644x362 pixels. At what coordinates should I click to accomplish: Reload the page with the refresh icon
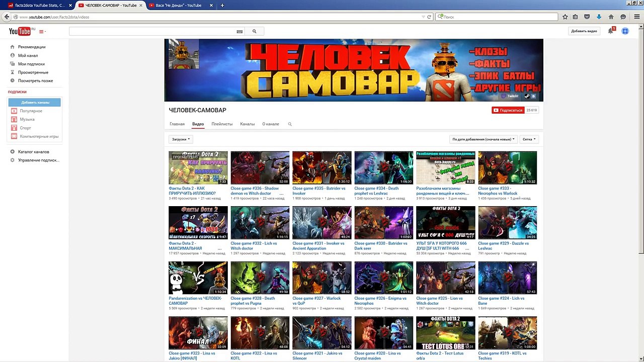429,17
